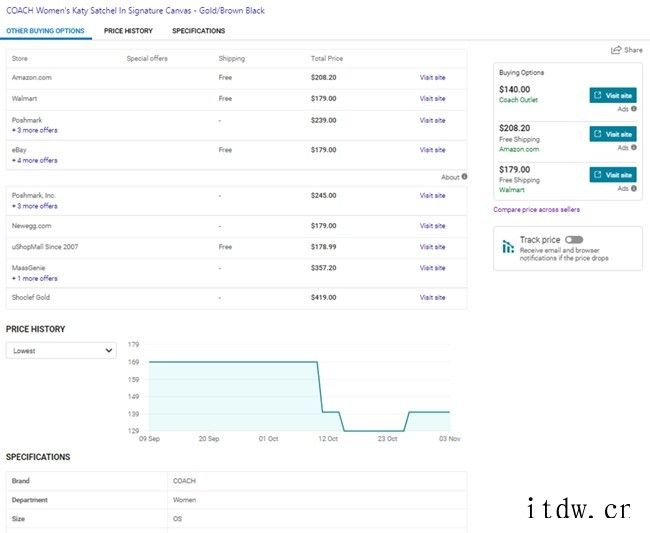Click the green Amazon.com seller name in Buying Options

(x=519, y=149)
